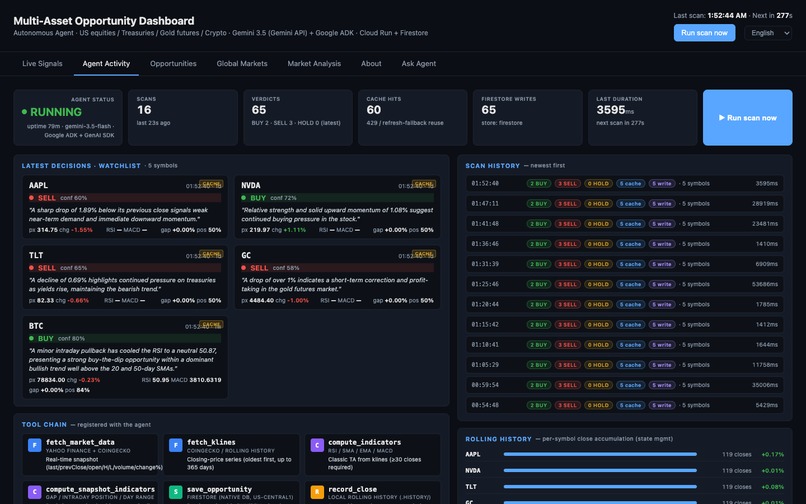Click the GC price 4484.40 value

[261, 300]
